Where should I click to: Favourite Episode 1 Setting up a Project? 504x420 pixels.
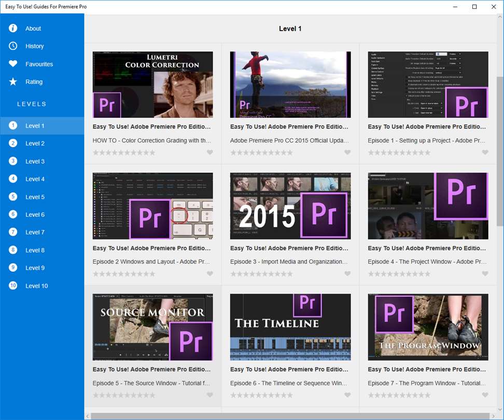pyautogui.click(x=485, y=152)
